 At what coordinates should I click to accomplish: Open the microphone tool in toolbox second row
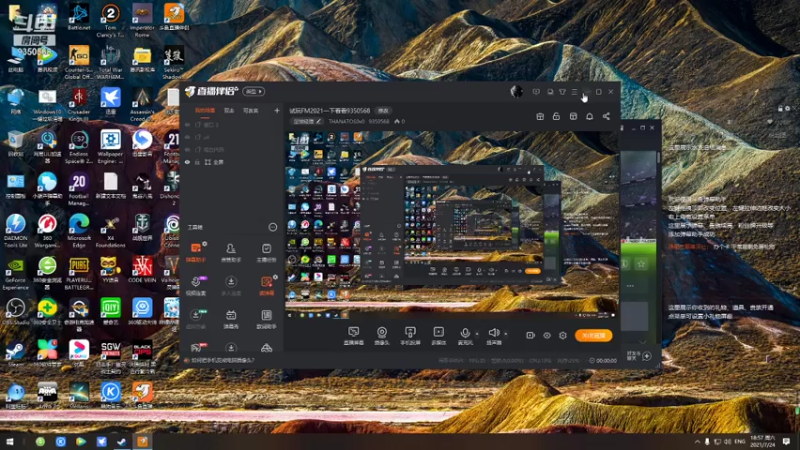pyautogui.click(x=195, y=285)
